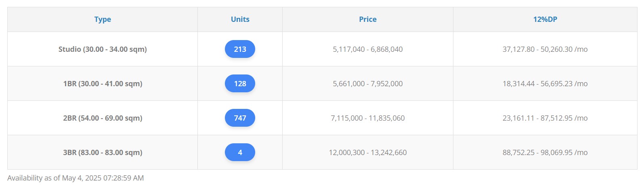Image resolution: width=644 pixels, height=185 pixels.
Task: Click the Units column header
Action: click(x=240, y=19)
